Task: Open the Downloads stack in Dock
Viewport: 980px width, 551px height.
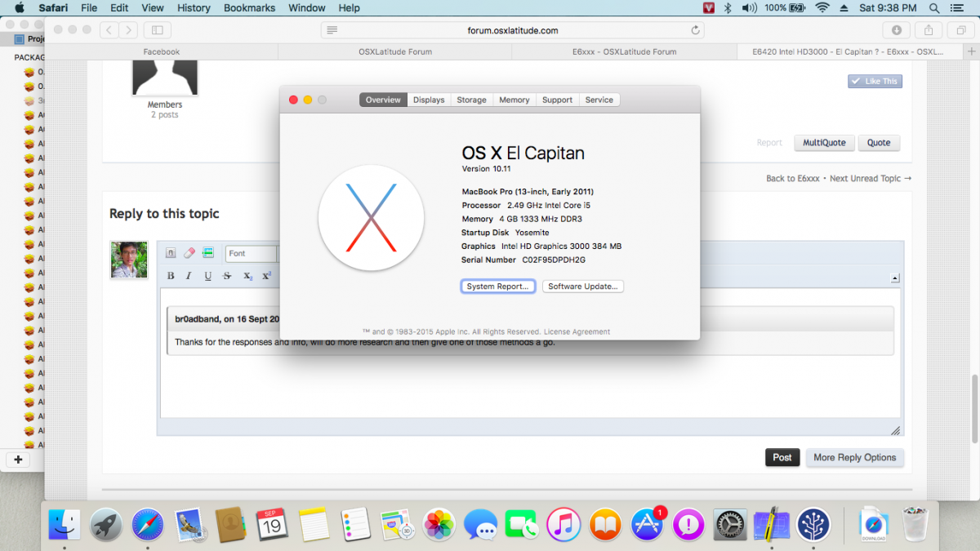Action: point(873,523)
